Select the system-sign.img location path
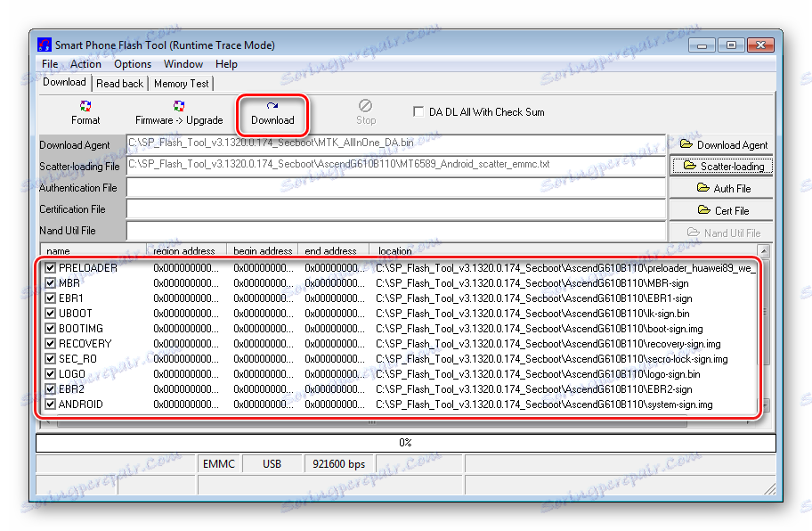The width and height of the screenshot is (812, 531). point(544,404)
